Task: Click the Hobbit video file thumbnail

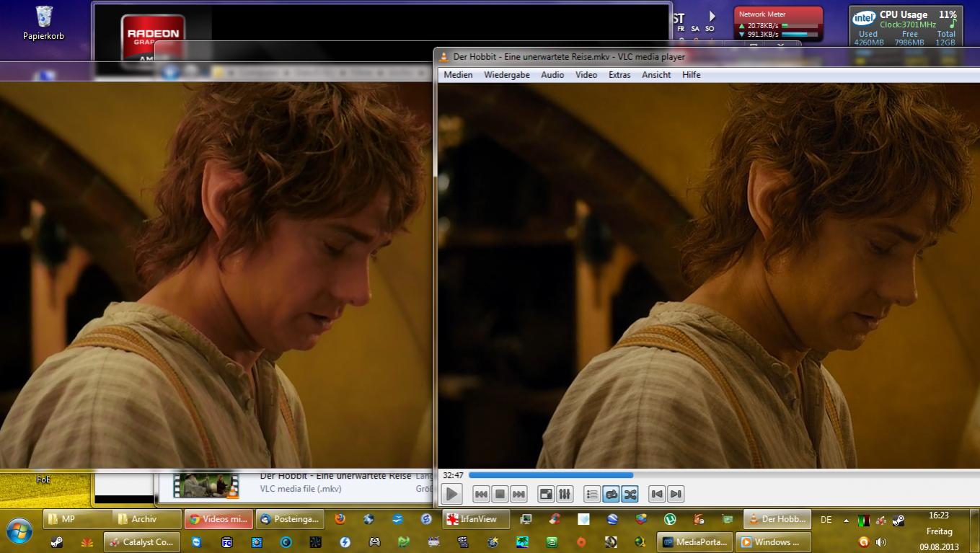Action: (206, 484)
